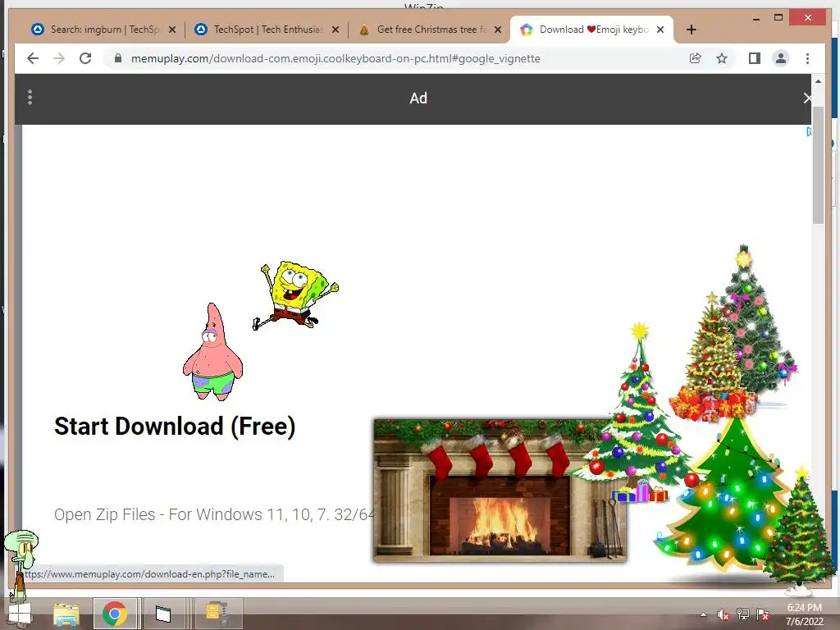This screenshot has height=630, width=840.
Task: Click the Squidward character near Start
Action: 21,563
